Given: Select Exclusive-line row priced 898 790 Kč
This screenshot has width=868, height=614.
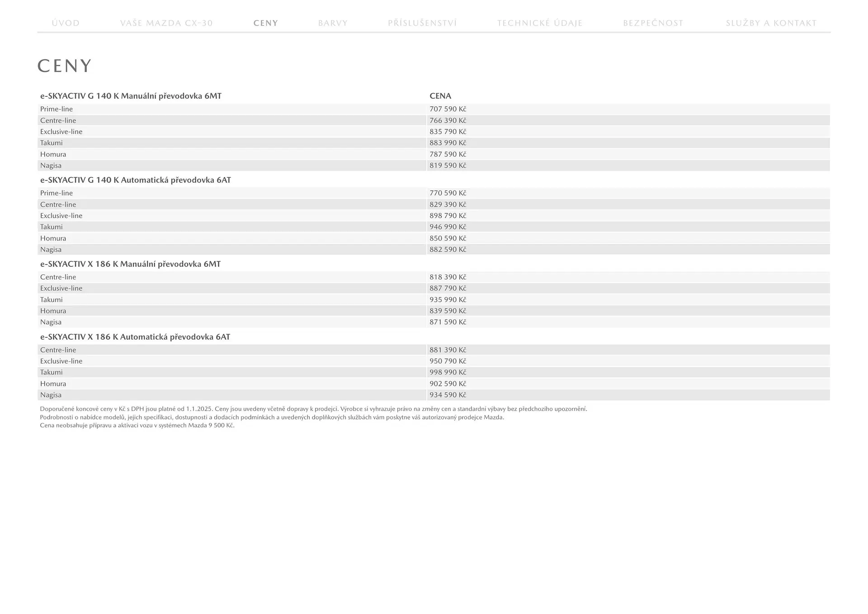Looking at the screenshot, I should [61, 216].
